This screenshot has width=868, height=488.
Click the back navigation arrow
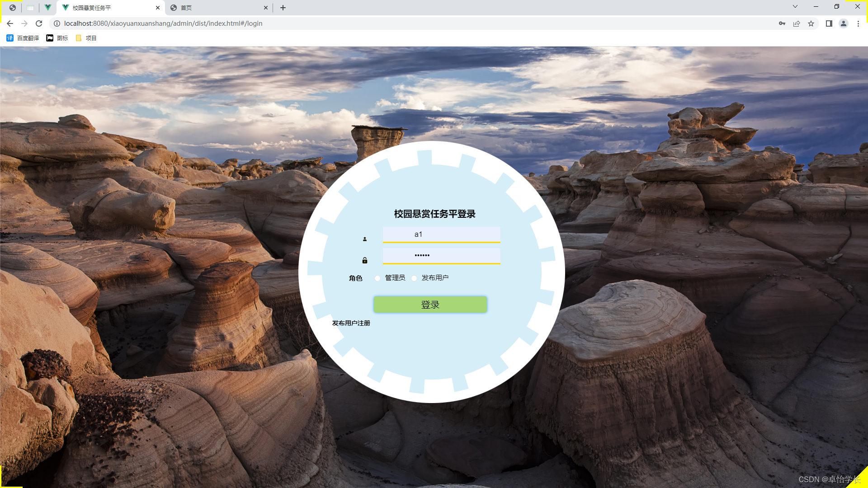(10, 23)
